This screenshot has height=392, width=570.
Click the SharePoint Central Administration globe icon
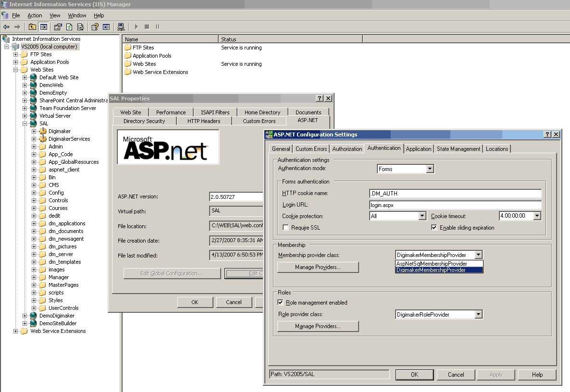34,100
